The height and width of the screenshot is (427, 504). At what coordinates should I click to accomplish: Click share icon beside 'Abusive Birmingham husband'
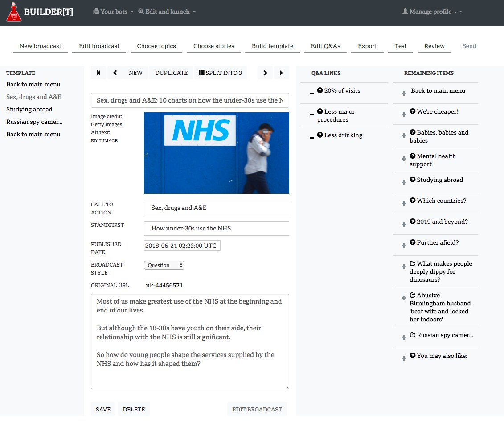pyautogui.click(x=413, y=295)
